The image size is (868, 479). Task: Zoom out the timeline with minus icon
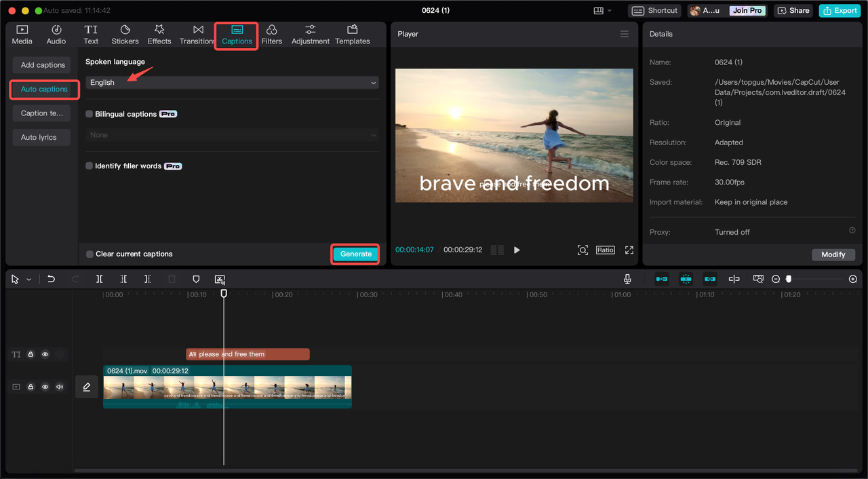click(x=776, y=279)
